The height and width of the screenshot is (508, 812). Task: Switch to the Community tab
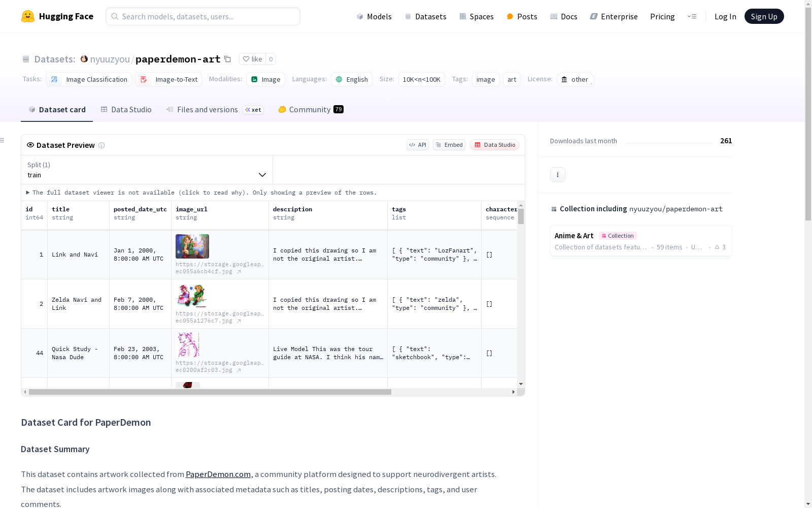310,110
